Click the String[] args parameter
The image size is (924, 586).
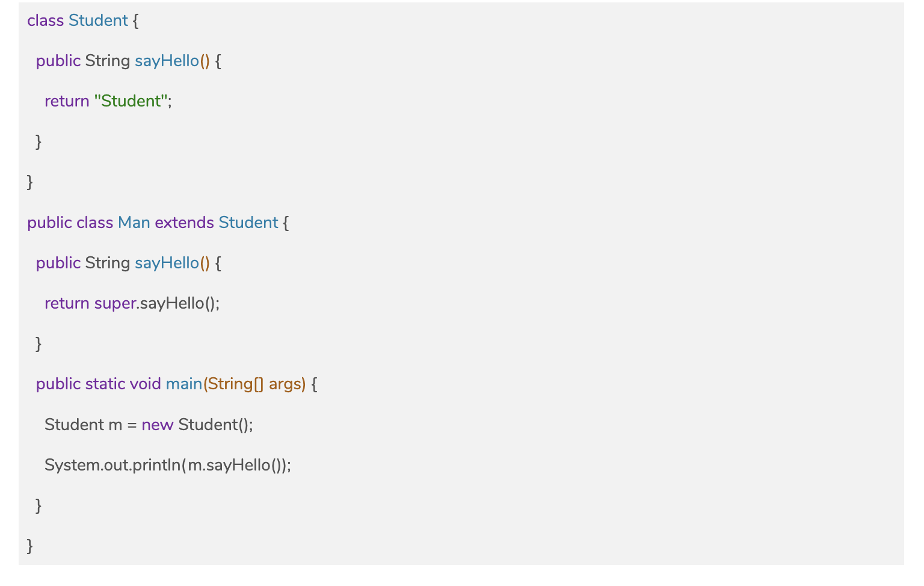(x=254, y=384)
